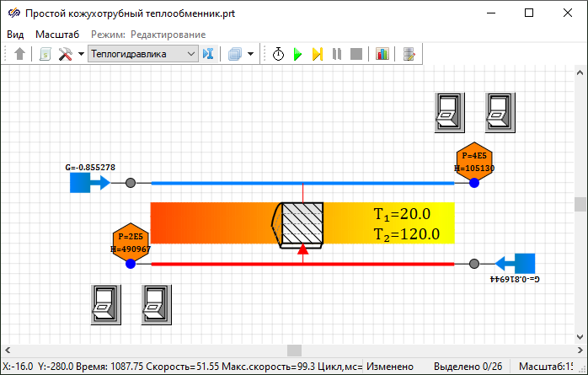Pause the simulation
The width and height of the screenshot is (588, 375).
coord(337,54)
